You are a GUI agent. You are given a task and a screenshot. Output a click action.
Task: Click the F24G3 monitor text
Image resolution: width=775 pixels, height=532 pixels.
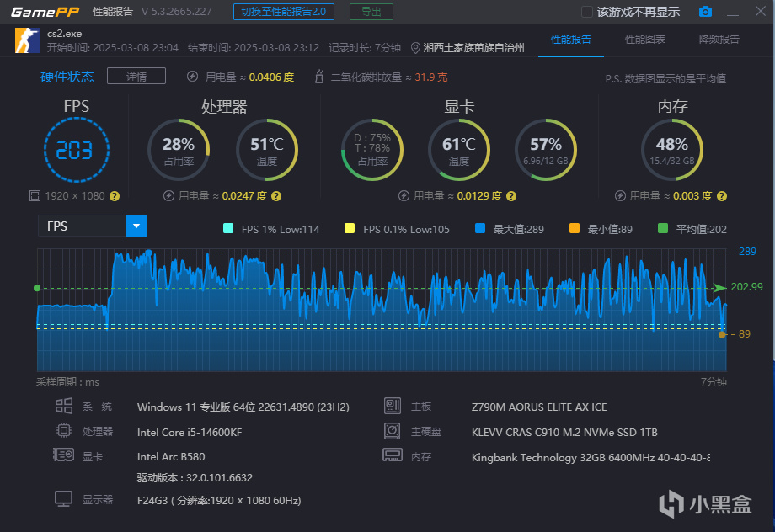[x=219, y=500]
